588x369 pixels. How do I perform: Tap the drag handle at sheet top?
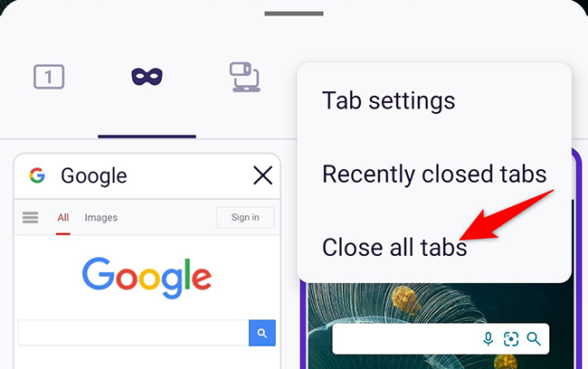(x=294, y=14)
